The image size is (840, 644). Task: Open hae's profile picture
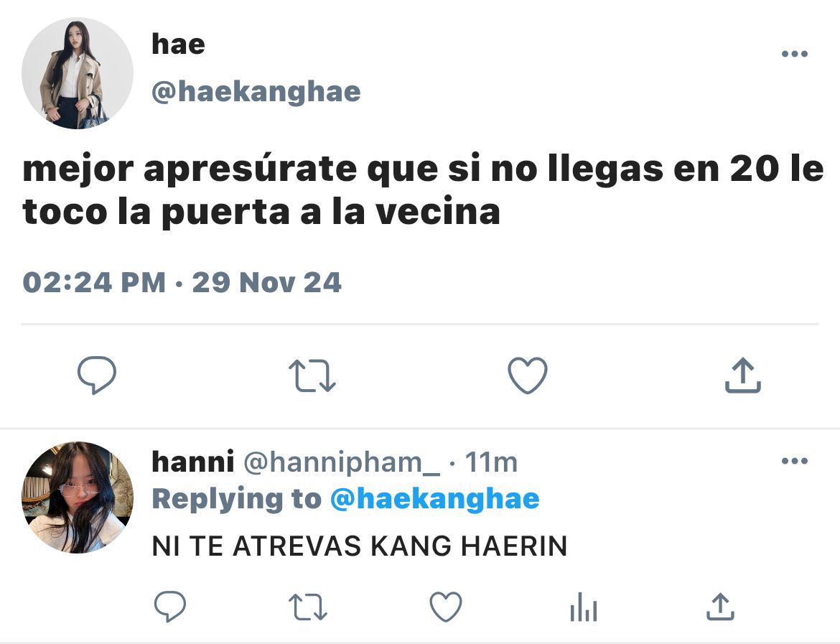click(77, 73)
